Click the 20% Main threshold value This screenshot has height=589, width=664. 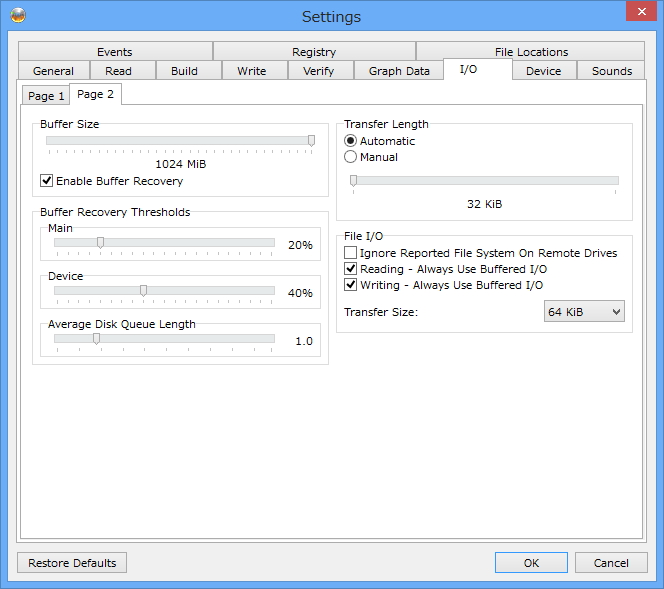pos(300,245)
